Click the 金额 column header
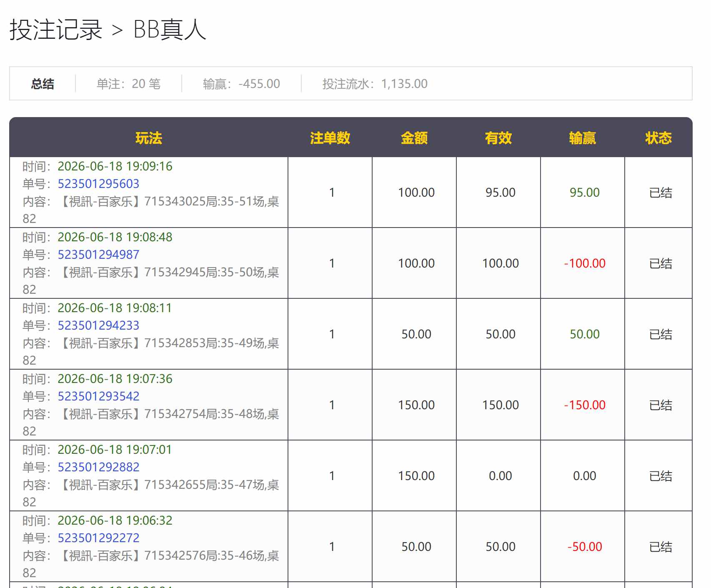The width and height of the screenshot is (711, 588). [x=414, y=138]
